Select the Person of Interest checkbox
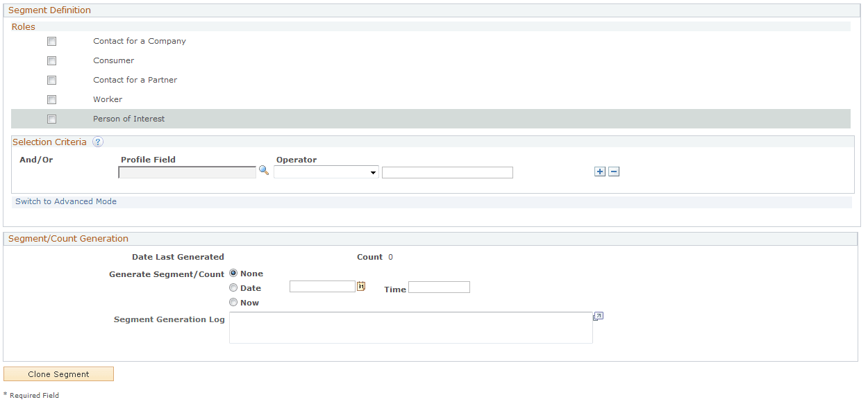 (51, 119)
